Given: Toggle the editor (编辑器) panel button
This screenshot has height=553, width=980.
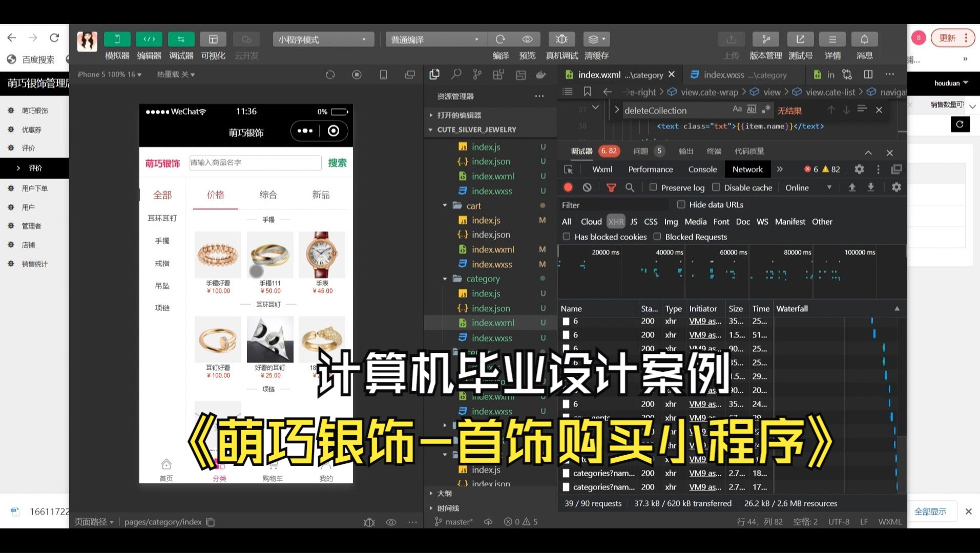Looking at the screenshot, I should pos(149,39).
